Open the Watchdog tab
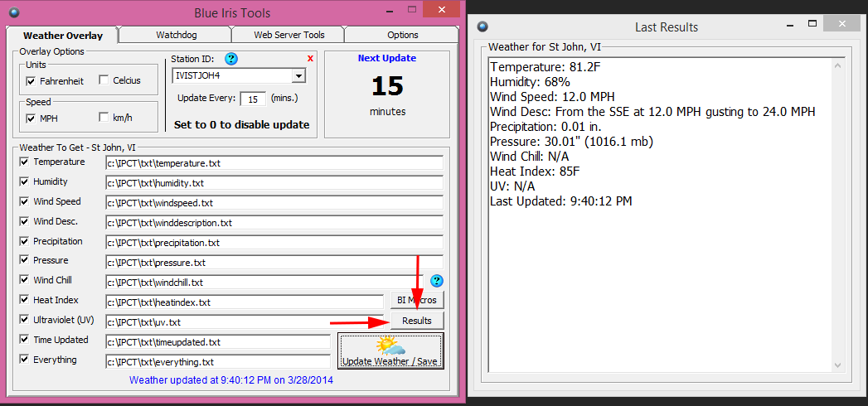Image resolution: width=868 pixels, height=406 pixels. tap(176, 35)
